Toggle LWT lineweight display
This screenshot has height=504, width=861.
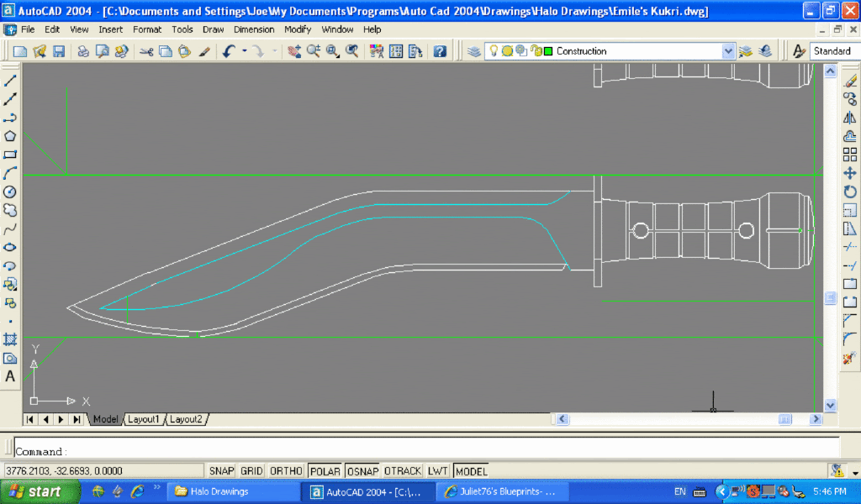(437, 471)
